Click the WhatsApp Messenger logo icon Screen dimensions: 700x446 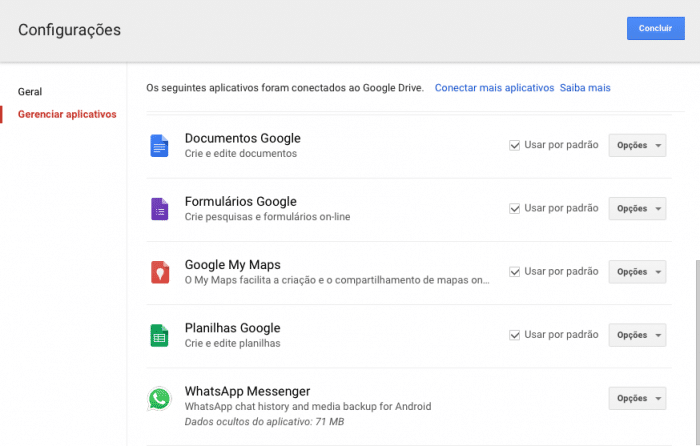pyautogui.click(x=159, y=399)
